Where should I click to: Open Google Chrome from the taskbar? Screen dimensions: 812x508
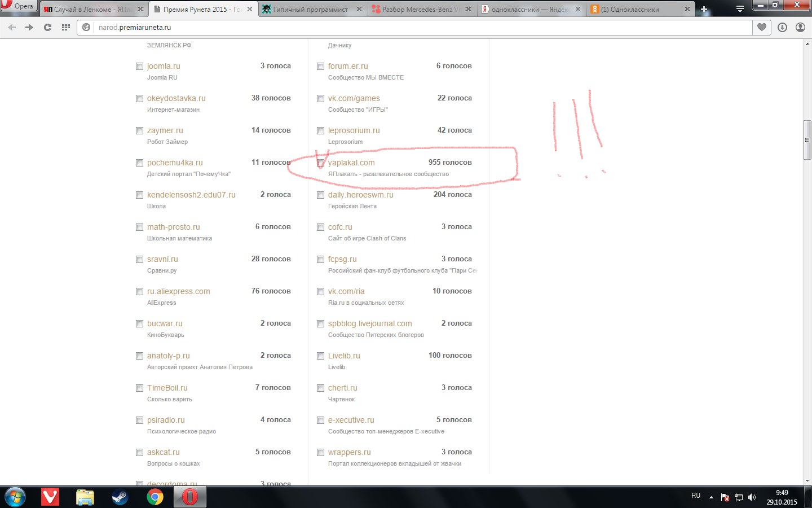point(155,497)
